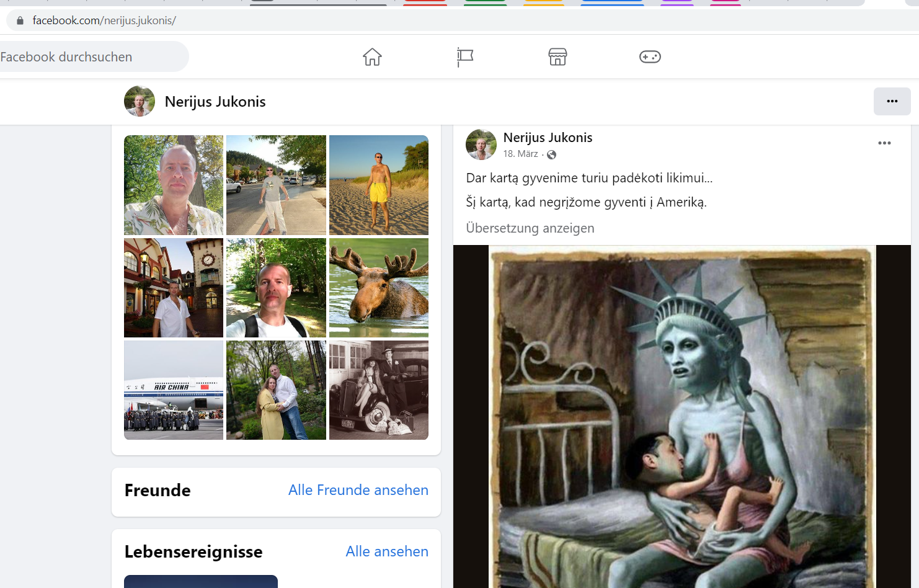The width and height of the screenshot is (919, 588).
Task: Open the Marketplace storefront icon
Action: [x=557, y=57]
